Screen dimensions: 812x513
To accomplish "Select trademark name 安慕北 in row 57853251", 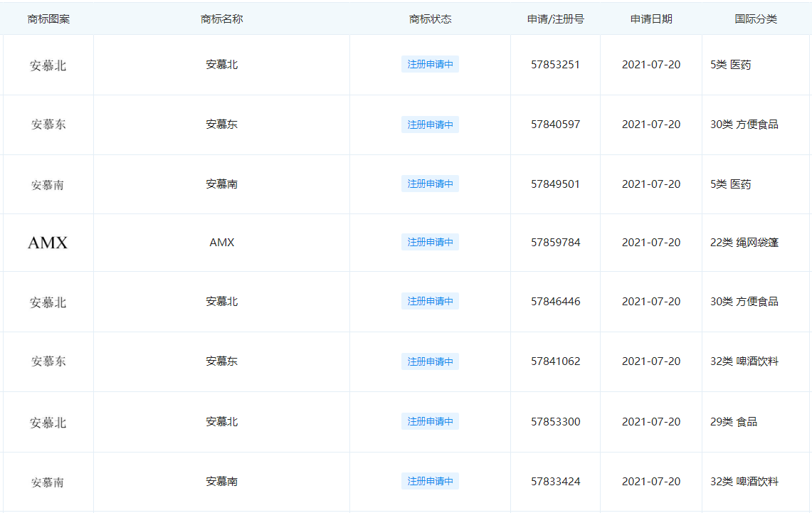I will pyautogui.click(x=221, y=65).
